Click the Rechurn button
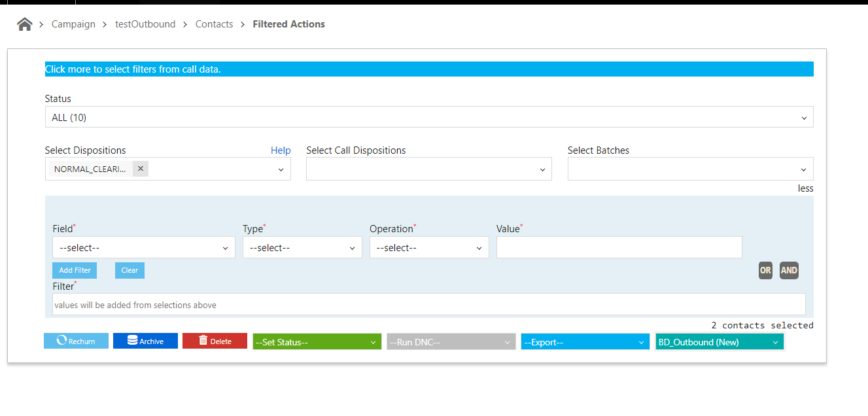This screenshot has width=868, height=416. pyautogui.click(x=76, y=341)
